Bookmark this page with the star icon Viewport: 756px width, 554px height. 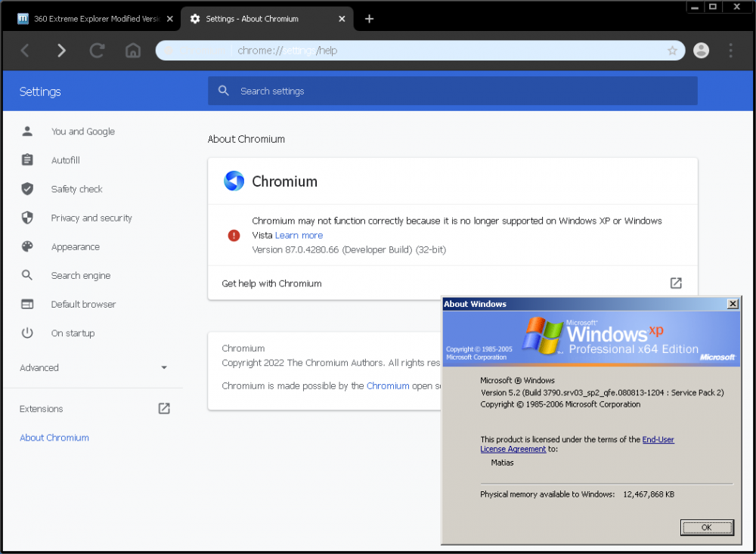(672, 51)
